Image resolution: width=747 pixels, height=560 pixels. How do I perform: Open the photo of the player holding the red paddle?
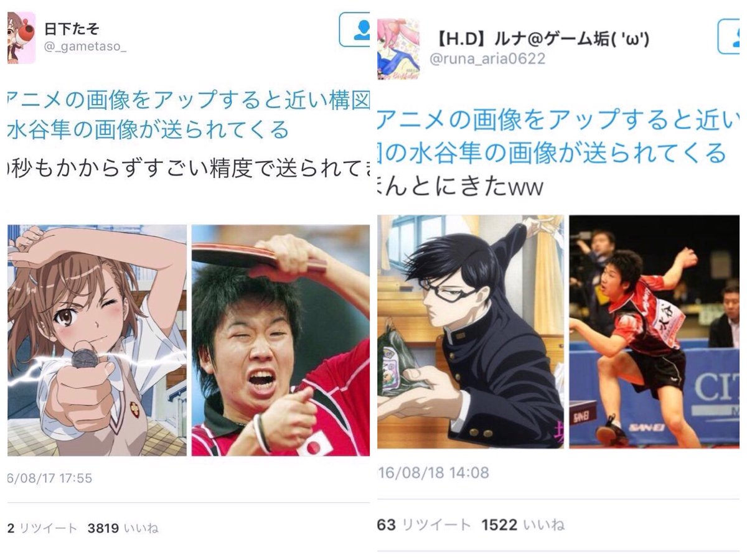point(281,340)
